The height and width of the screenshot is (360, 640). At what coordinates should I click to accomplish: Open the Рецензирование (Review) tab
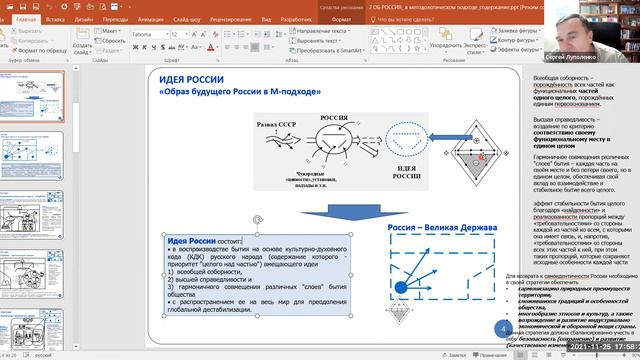(231, 19)
